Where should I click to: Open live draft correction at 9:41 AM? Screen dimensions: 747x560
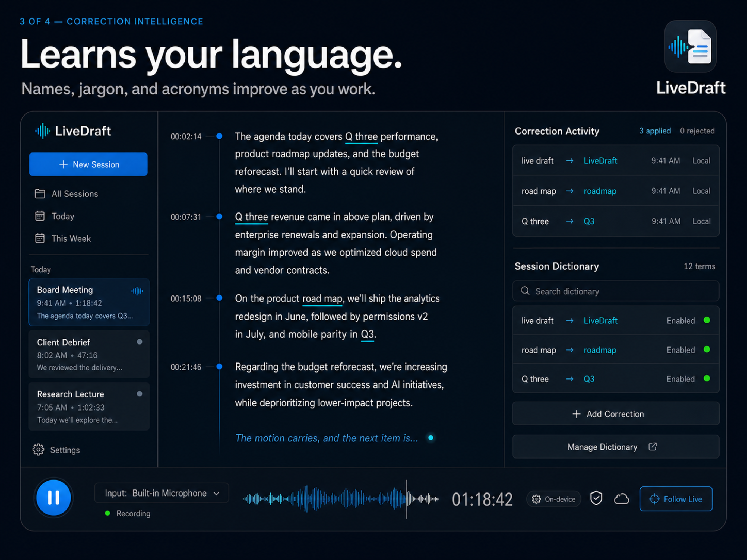[616, 161]
